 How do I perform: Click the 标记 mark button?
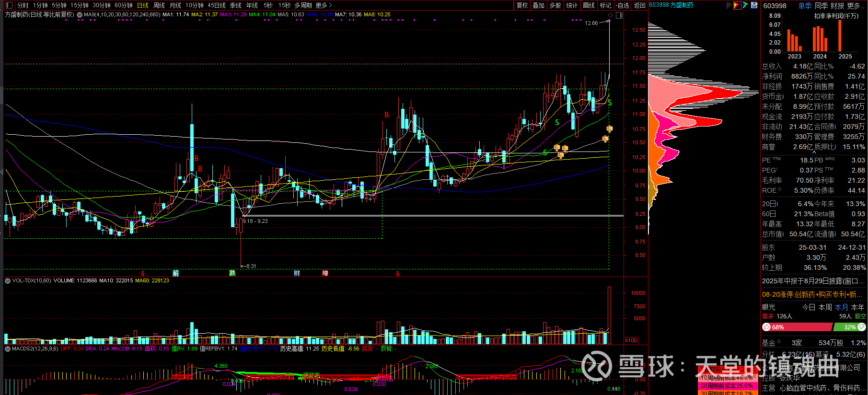[606, 5]
